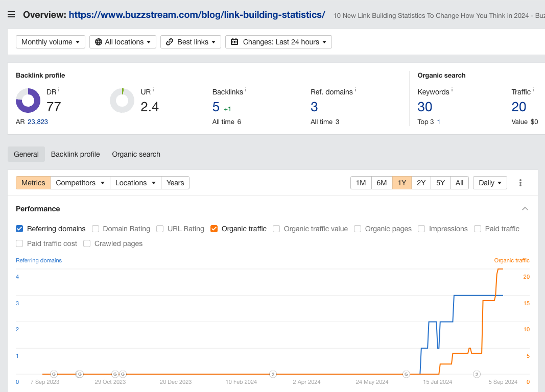Click the calendar icon in Changes filter
The width and height of the screenshot is (545, 392).
[235, 42]
